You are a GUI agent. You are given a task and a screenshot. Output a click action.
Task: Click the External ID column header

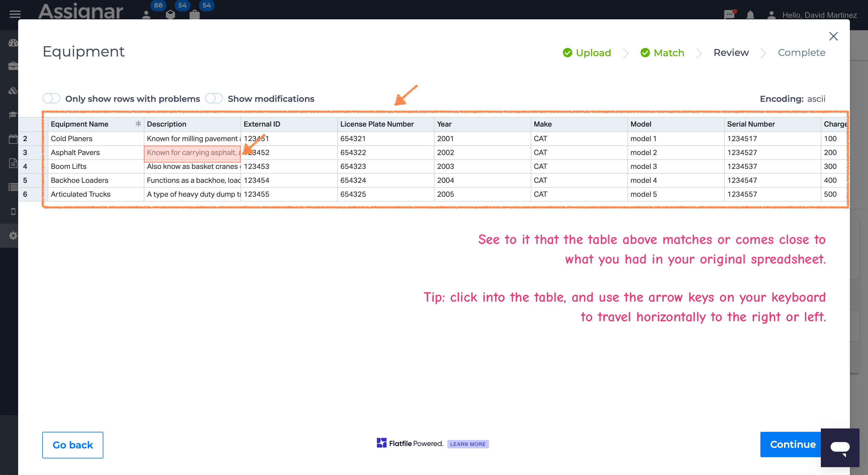(x=289, y=124)
